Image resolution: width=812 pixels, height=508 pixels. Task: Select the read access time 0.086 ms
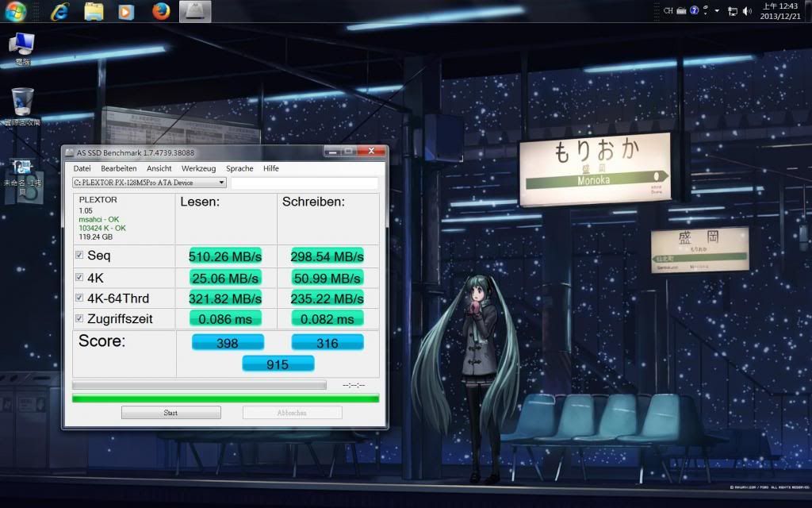[x=225, y=319]
